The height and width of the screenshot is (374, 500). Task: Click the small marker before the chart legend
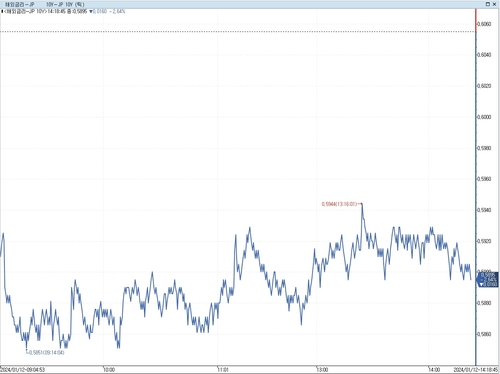[x=2, y=11]
